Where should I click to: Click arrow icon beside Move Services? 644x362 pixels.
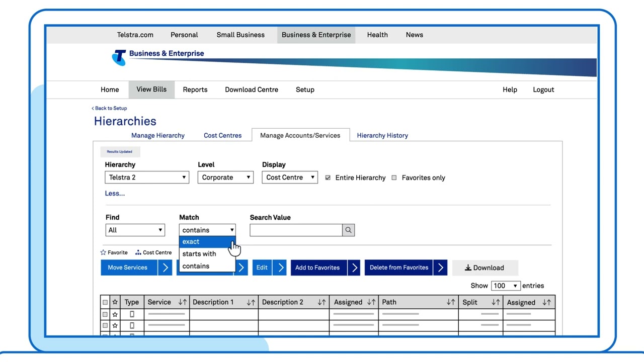click(165, 267)
